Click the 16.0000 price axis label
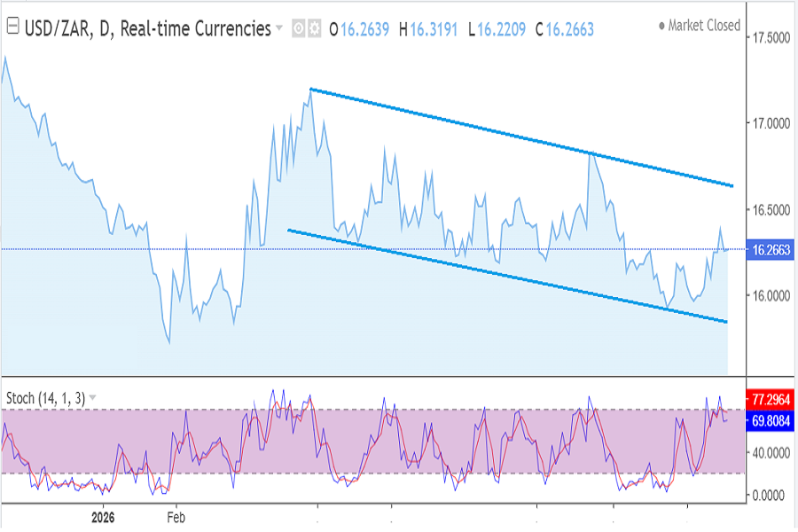798x532 pixels. pyautogui.click(x=771, y=296)
